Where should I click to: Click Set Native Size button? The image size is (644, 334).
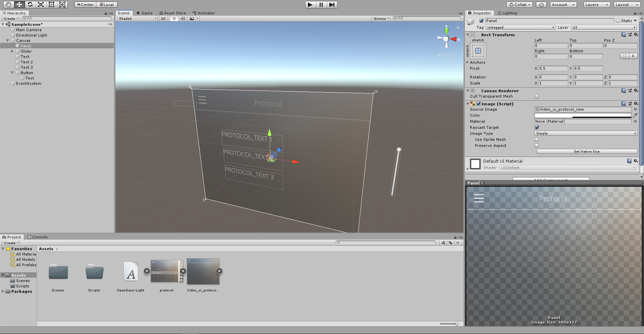587,152
